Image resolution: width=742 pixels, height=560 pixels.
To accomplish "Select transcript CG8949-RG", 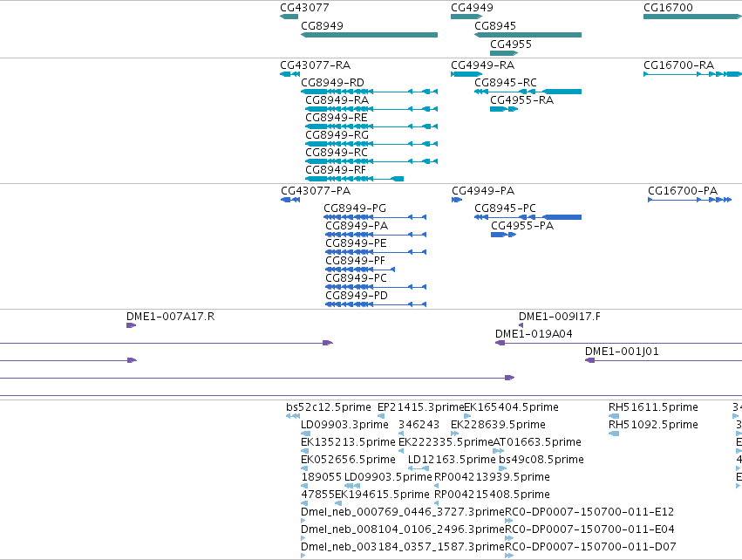I will 371,144.
